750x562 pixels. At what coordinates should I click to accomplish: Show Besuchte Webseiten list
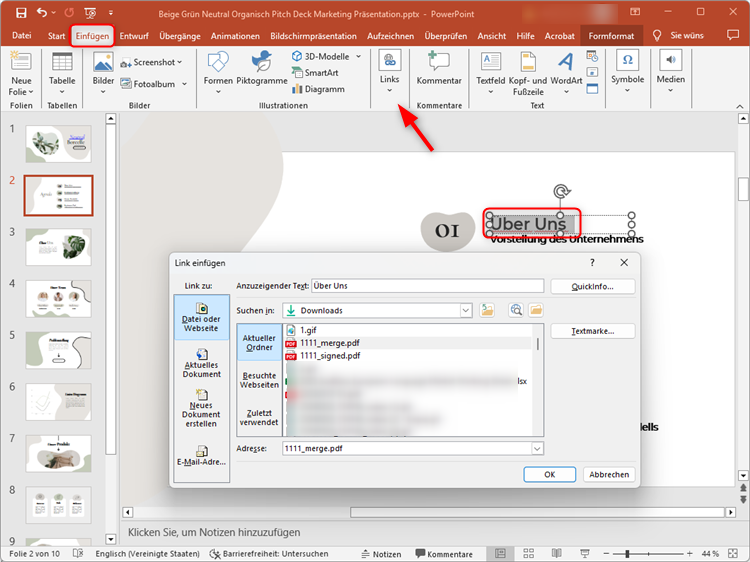[259, 380]
